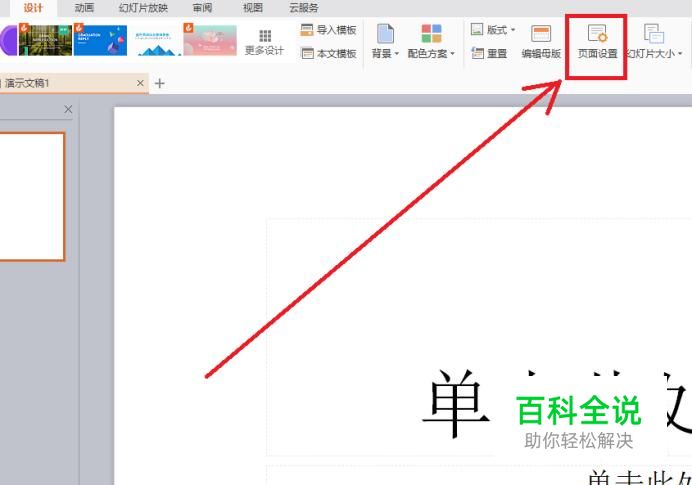Click the 幻灯片大小 icon
Screen dimensions: 692x485
(654, 34)
